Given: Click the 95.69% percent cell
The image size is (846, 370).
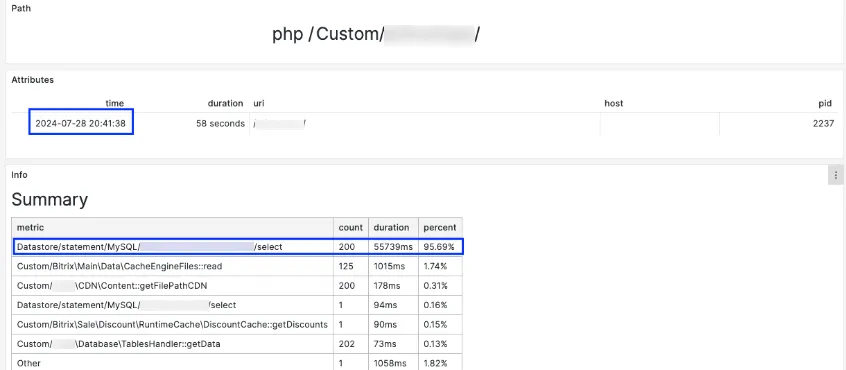Looking at the screenshot, I should tap(440, 246).
